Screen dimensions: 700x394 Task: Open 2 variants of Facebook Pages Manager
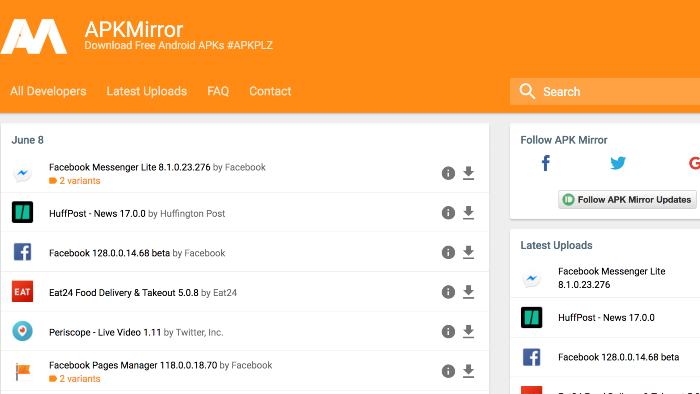pos(75,379)
